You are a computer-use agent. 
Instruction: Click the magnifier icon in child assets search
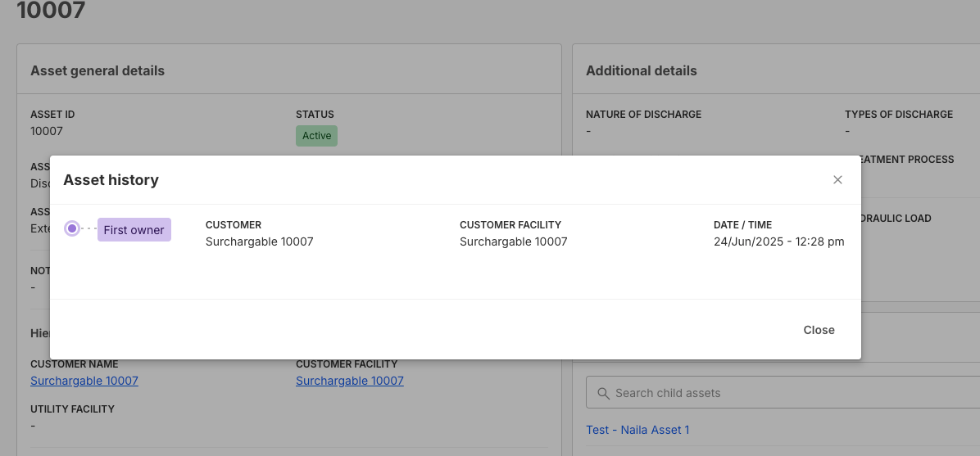pyautogui.click(x=603, y=393)
